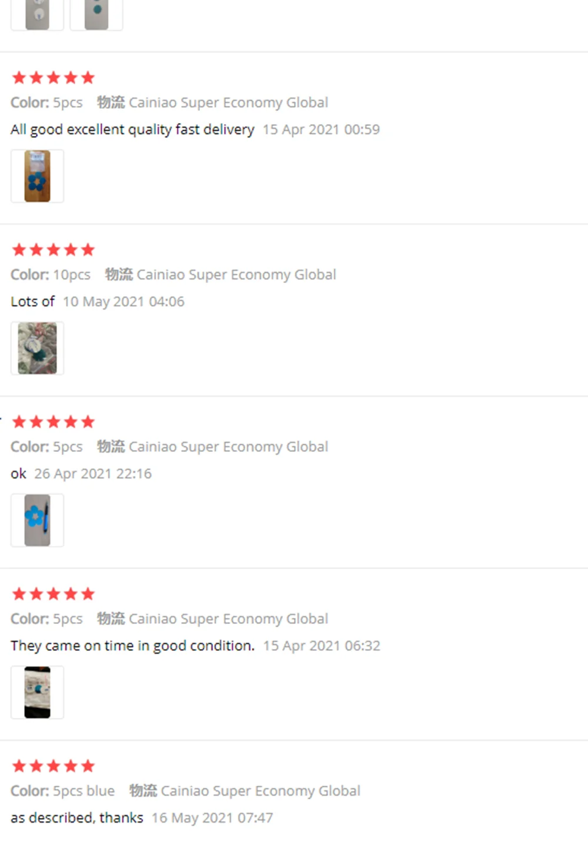Open photo thumbnail in 'Lots of' review
The image size is (588, 868).
[37, 348]
